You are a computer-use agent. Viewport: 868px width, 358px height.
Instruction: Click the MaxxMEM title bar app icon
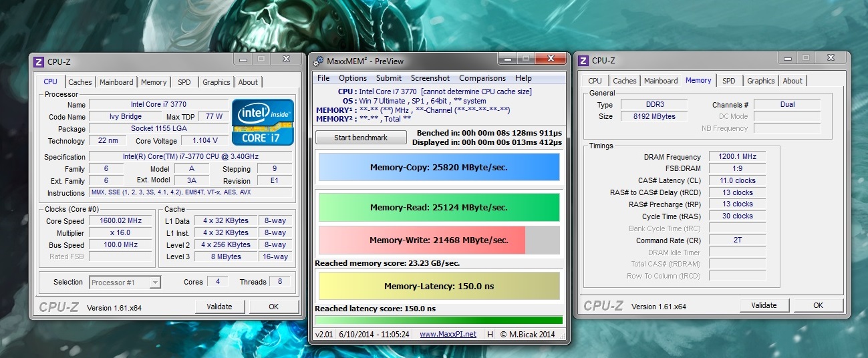(319, 61)
